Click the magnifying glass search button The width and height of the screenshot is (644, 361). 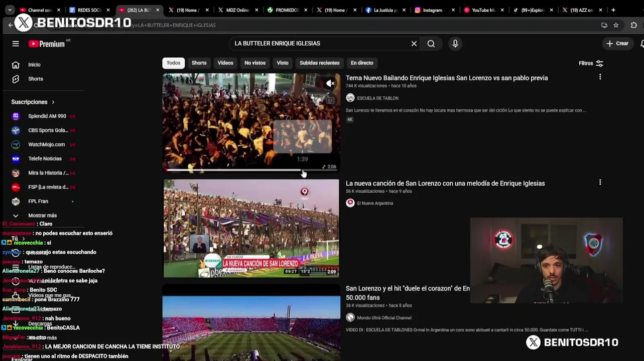tap(431, 44)
